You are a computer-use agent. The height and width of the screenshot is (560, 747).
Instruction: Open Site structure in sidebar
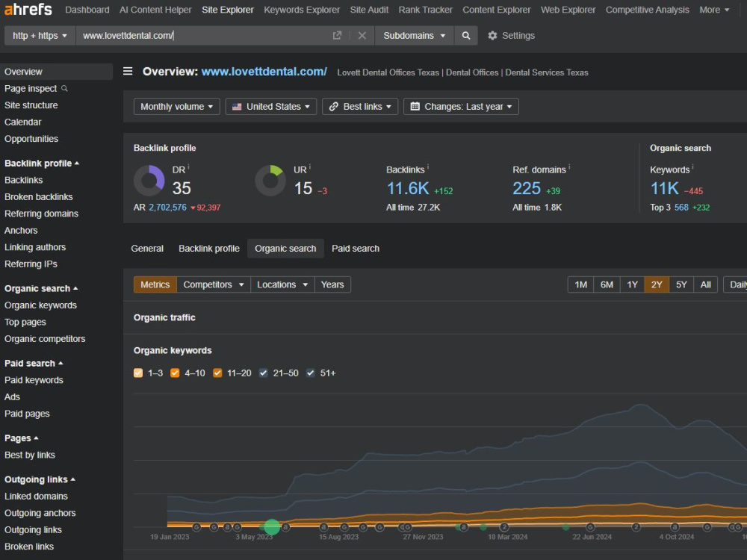point(31,105)
